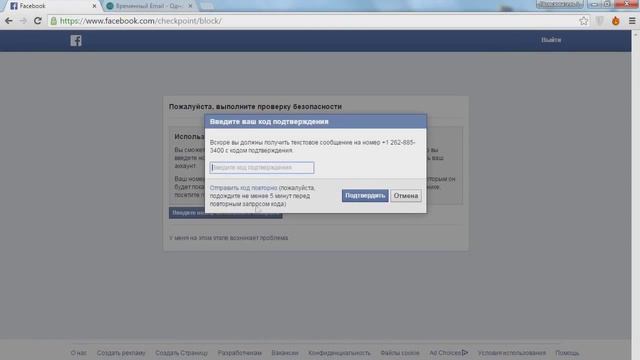Click the green padlock security icon

click(53, 21)
